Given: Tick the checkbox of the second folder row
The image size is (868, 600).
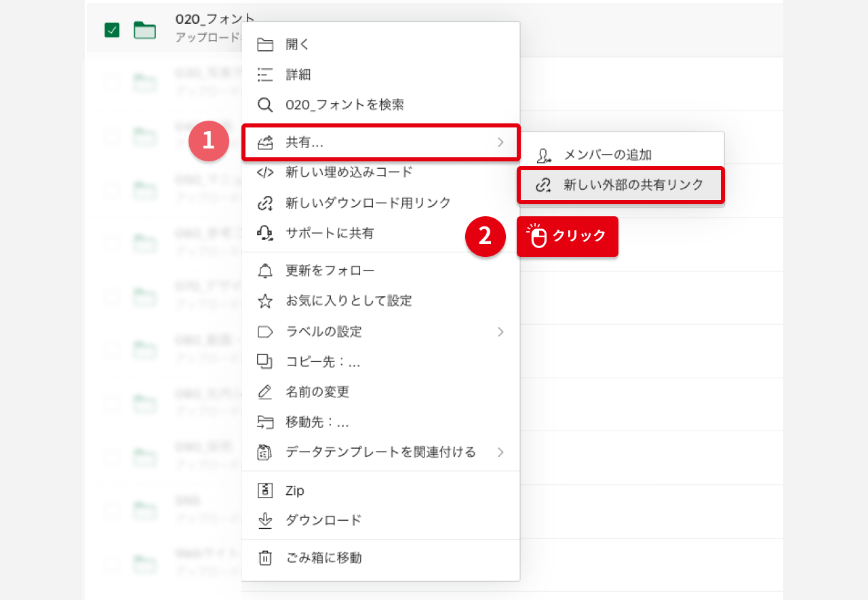Looking at the screenshot, I should point(112,83).
